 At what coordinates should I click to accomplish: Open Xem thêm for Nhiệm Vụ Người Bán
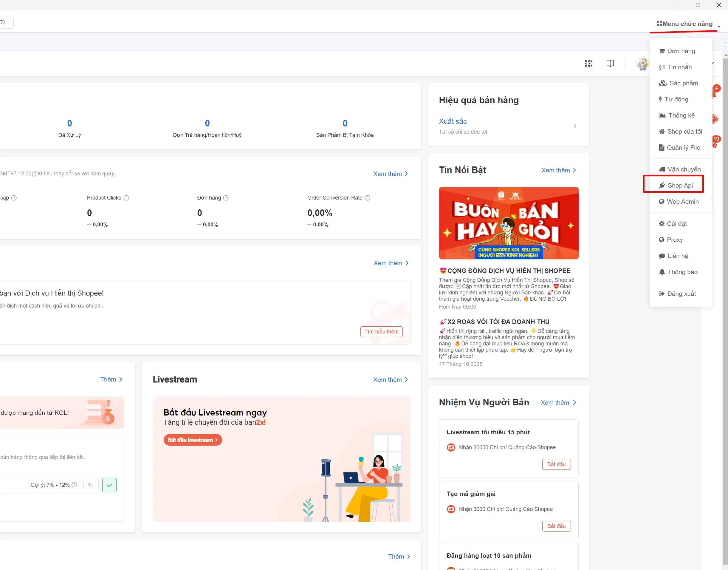(x=558, y=402)
